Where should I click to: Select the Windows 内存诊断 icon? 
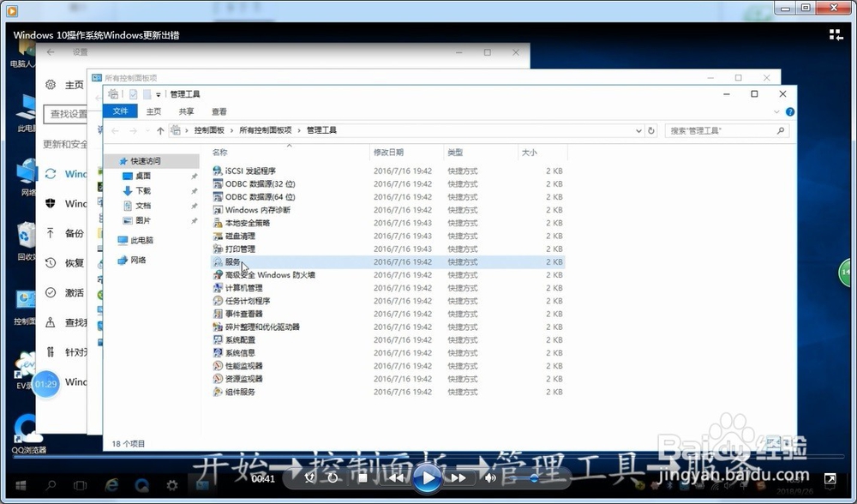coord(218,211)
